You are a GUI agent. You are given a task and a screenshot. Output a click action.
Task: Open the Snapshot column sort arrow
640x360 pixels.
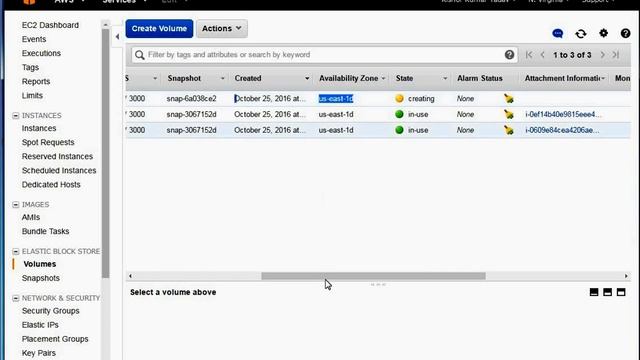pyautogui.click(x=222, y=78)
